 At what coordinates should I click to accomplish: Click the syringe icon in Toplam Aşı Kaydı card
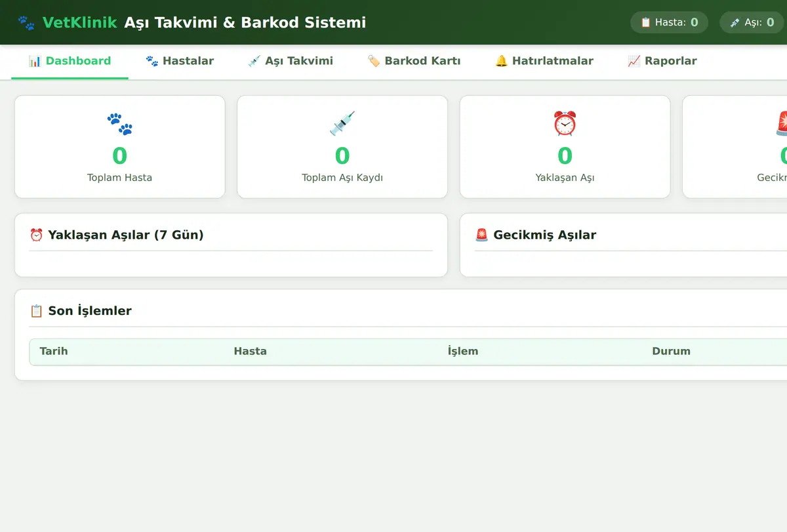tap(342, 123)
